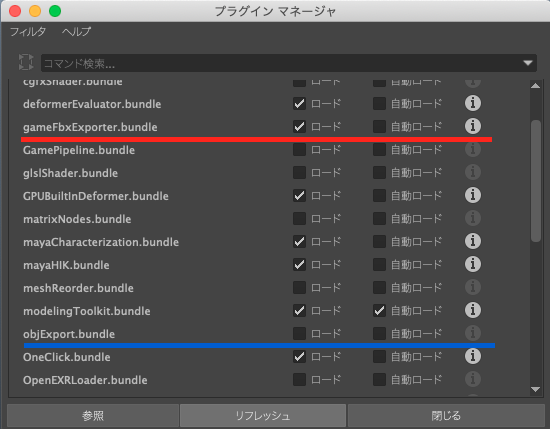Enable auto load for OpenEXRLoader.bundle
550x429 pixels.
[x=379, y=380]
